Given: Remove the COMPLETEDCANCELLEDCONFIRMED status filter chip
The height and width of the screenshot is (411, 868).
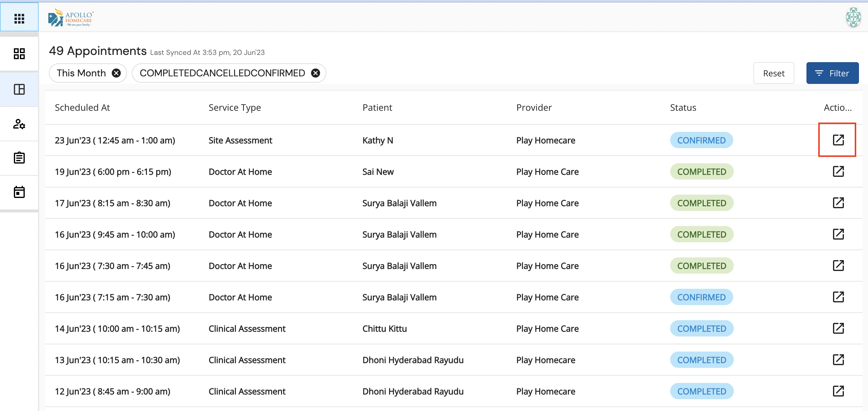Looking at the screenshot, I should pos(315,73).
